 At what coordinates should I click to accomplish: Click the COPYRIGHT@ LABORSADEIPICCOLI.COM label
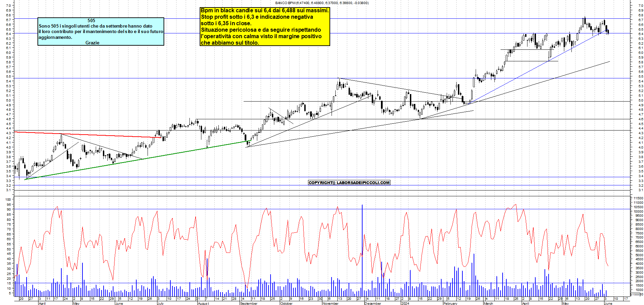(x=349, y=183)
